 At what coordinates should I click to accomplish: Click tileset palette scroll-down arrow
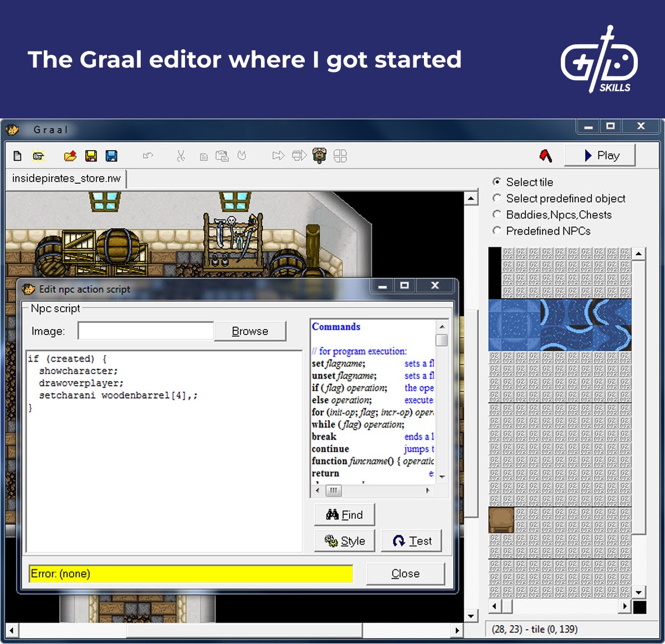click(x=639, y=593)
